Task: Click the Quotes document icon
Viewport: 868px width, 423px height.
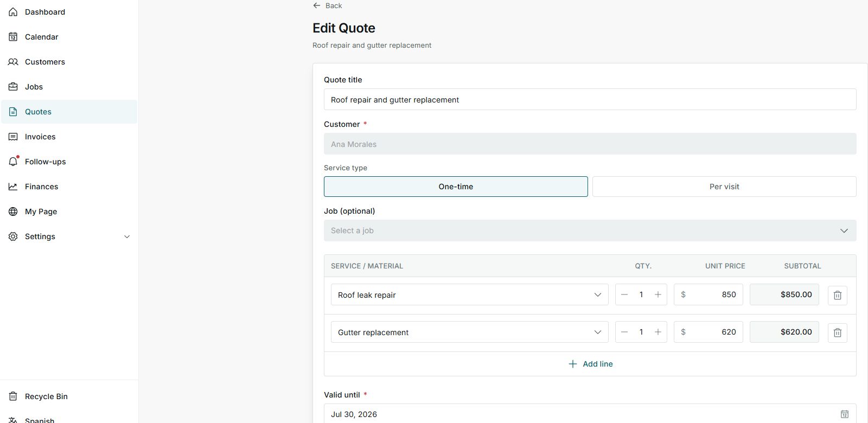Action: [13, 112]
